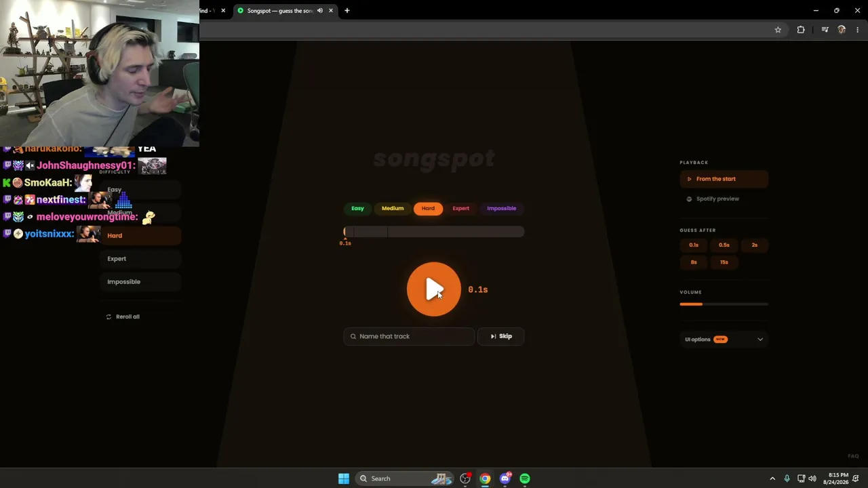
Task: Open the FAQ link
Action: coord(853,456)
